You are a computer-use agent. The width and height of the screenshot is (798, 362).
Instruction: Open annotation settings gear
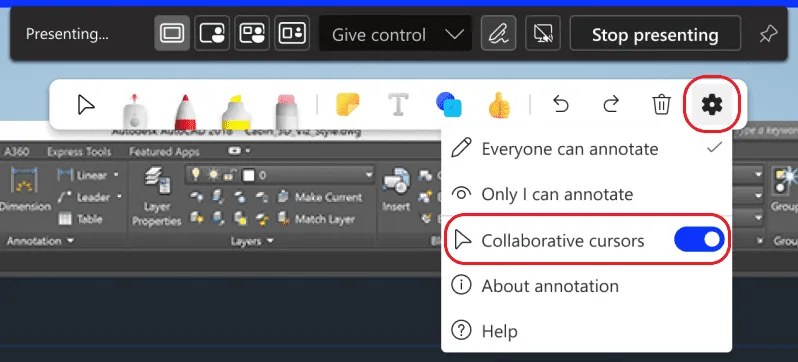pos(711,104)
